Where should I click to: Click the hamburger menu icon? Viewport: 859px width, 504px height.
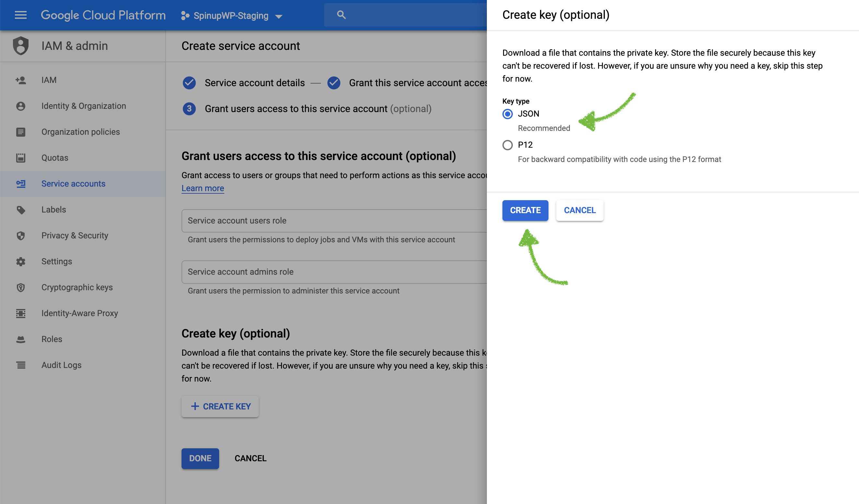point(20,15)
